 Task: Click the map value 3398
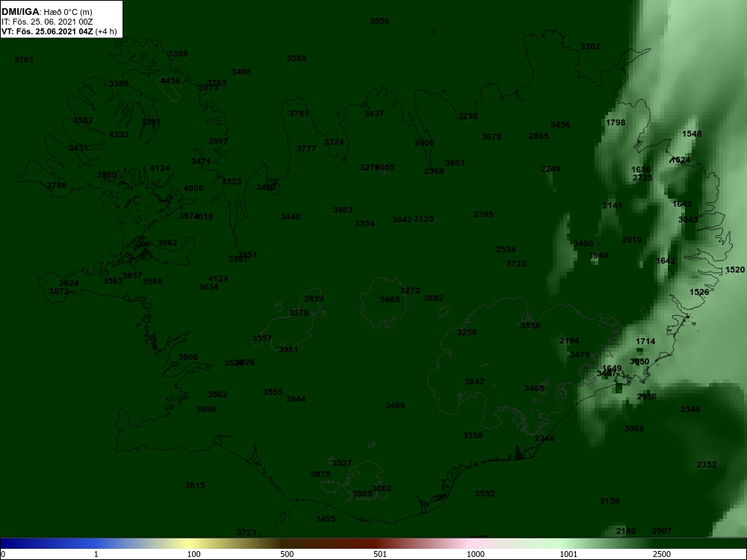pyautogui.click(x=178, y=54)
